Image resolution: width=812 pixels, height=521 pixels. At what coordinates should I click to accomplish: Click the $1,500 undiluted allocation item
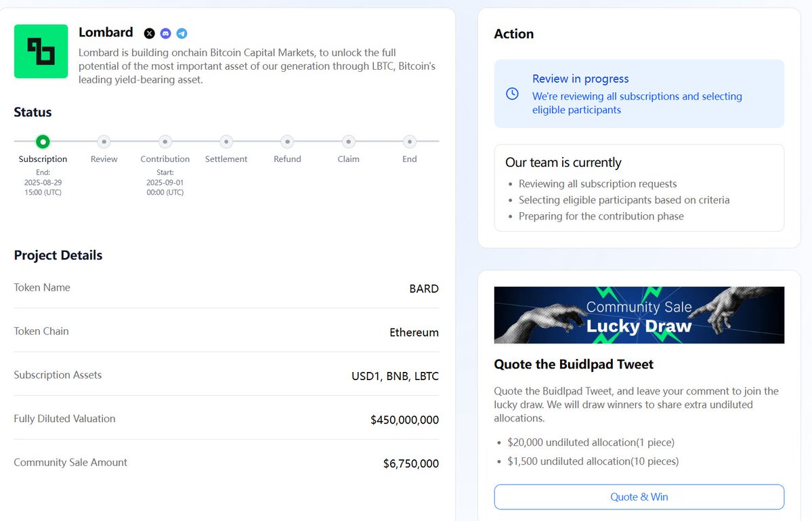(x=593, y=461)
